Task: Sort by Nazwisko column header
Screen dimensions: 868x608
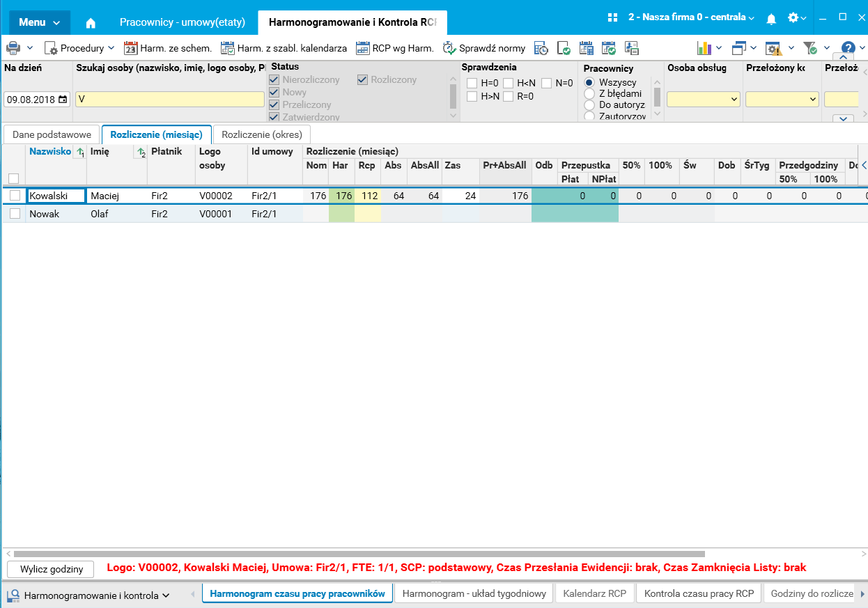Action: pyautogui.click(x=50, y=152)
